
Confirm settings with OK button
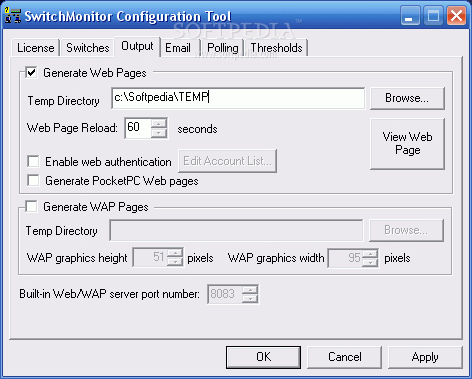(x=263, y=357)
